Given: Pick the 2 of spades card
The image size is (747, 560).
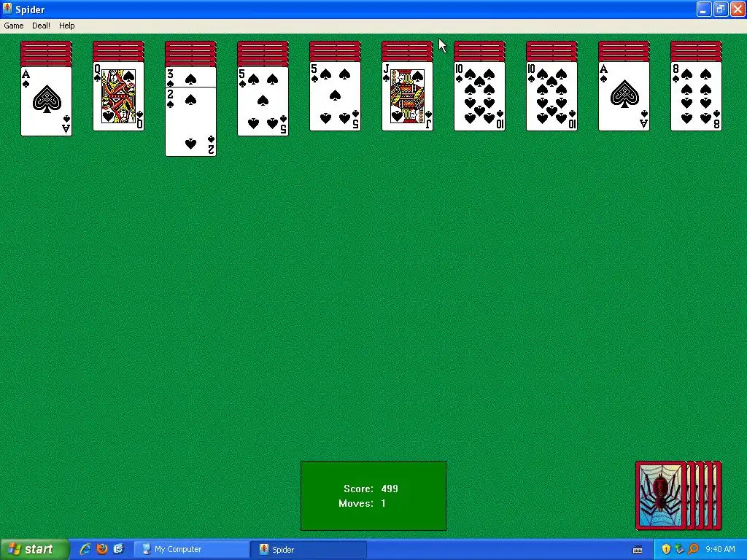Looking at the screenshot, I should pos(190,122).
